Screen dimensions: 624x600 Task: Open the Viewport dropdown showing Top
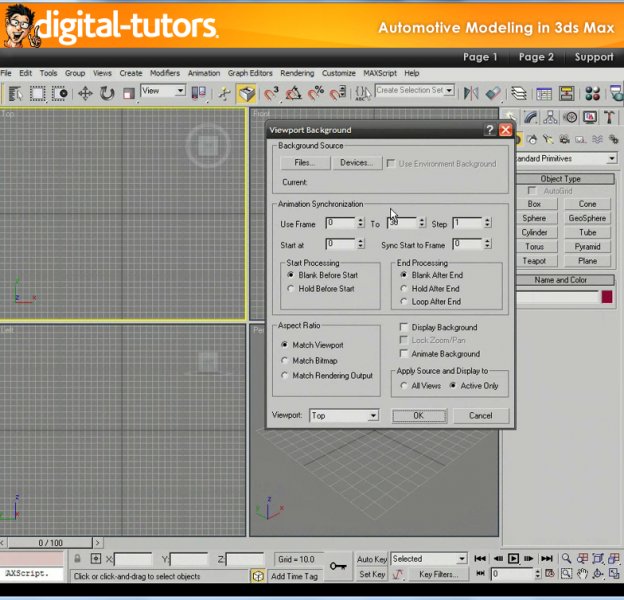[344, 415]
